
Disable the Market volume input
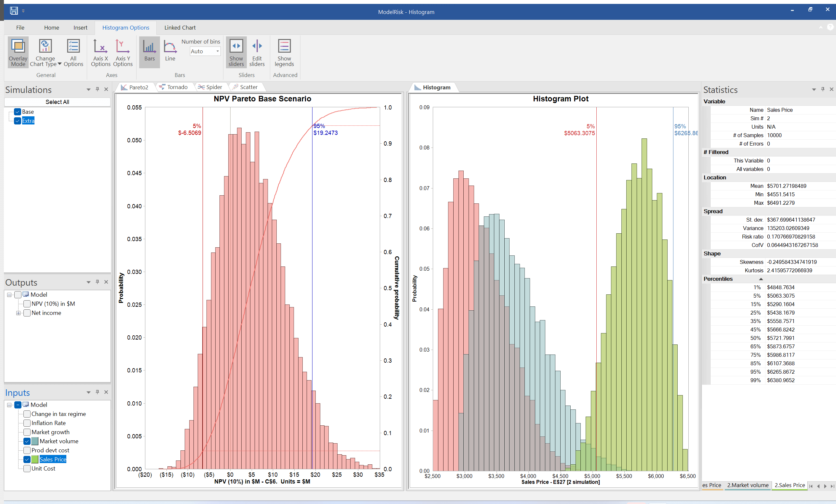point(27,441)
